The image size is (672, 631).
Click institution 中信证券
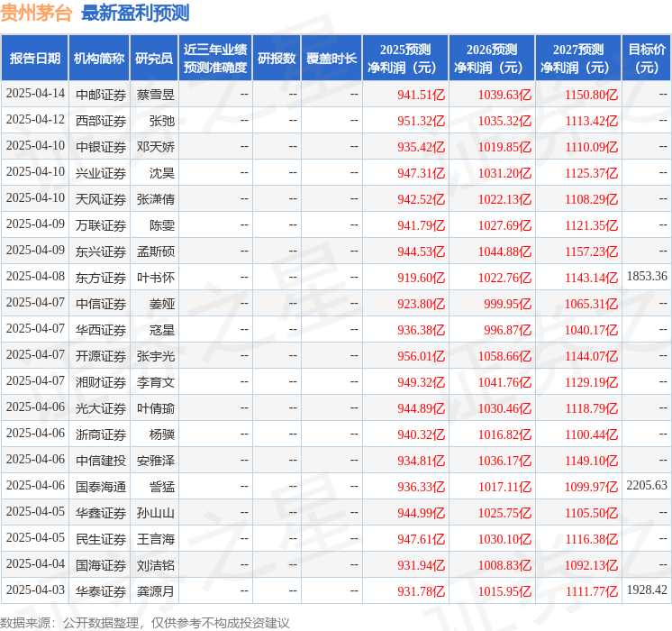pos(101,304)
